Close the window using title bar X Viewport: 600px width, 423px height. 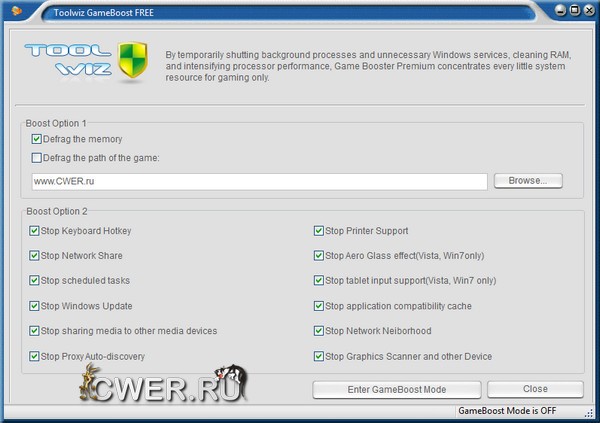(x=588, y=12)
